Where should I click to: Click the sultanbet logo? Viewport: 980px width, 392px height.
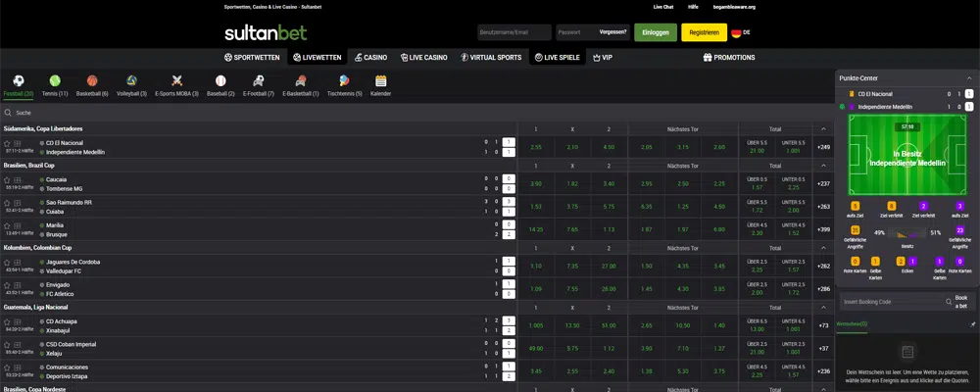266,32
